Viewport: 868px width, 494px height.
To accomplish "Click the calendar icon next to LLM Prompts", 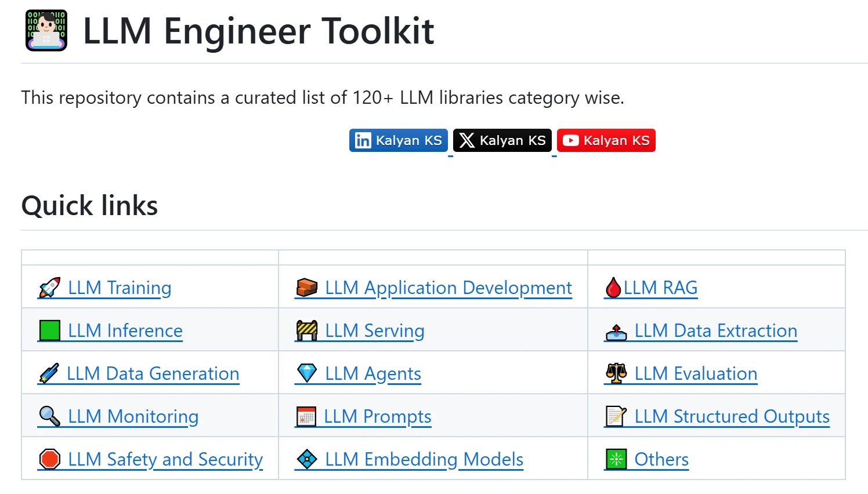I will 308,416.
